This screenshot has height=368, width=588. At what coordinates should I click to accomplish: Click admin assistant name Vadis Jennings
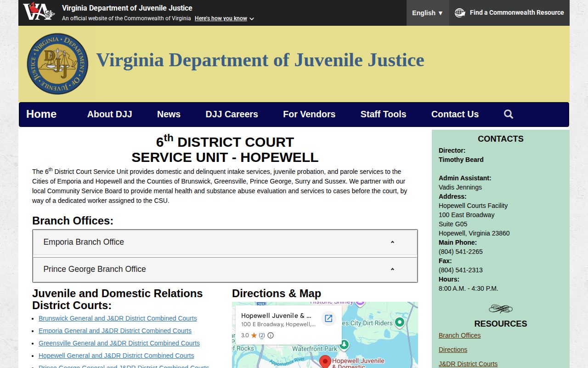460,187
